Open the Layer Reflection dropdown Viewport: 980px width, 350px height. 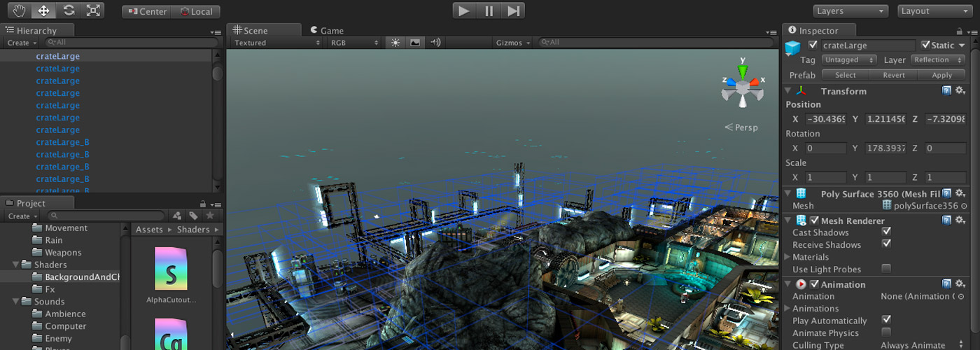(x=938, y=60)
